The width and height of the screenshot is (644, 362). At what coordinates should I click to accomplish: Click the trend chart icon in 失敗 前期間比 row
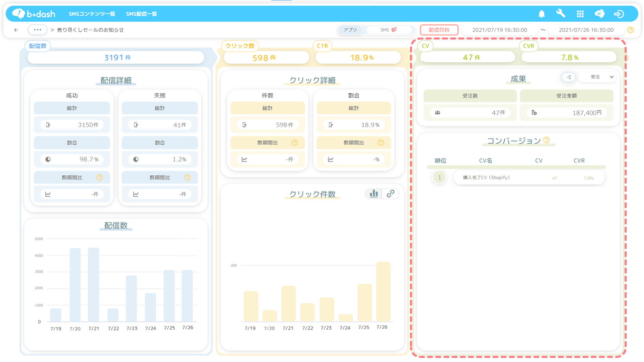click(x=136, y=194)
